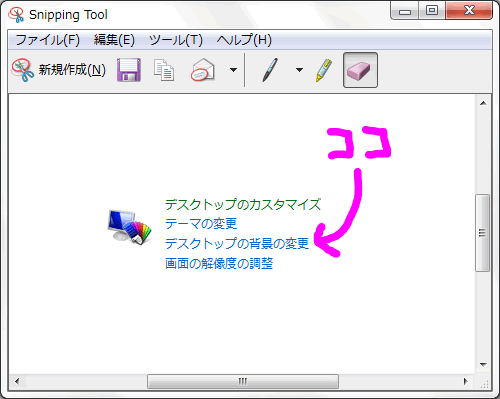Click the vertical scrollbar thumb
Image resolution: width=500 pixels, height=399 pixels.
[x=482, y=233]
